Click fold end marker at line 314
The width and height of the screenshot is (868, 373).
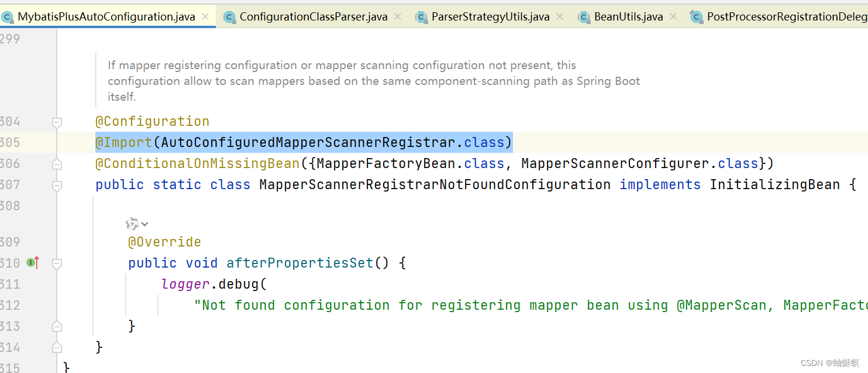click(x=57, y=347)
